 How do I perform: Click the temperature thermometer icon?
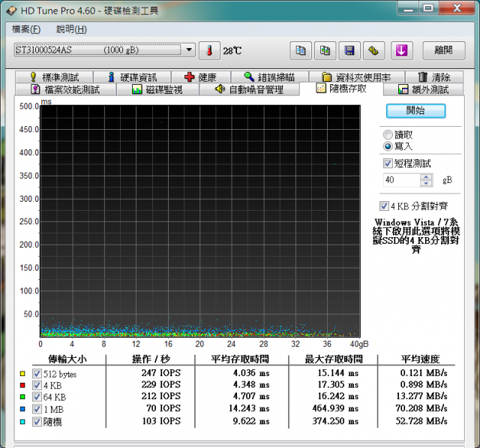click(209, 50)
